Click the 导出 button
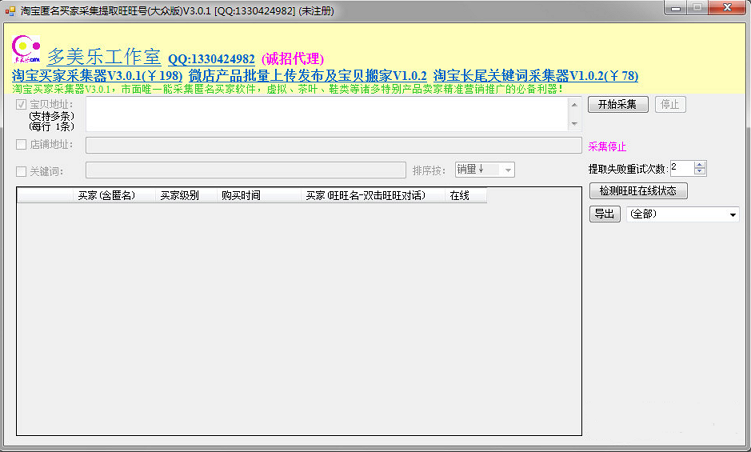The image size is (751, 452). (x=604, y=214)
